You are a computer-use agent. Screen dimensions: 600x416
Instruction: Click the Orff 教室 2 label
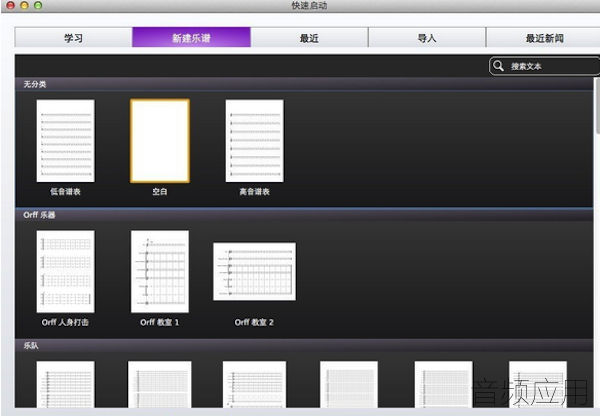(254, 322)
